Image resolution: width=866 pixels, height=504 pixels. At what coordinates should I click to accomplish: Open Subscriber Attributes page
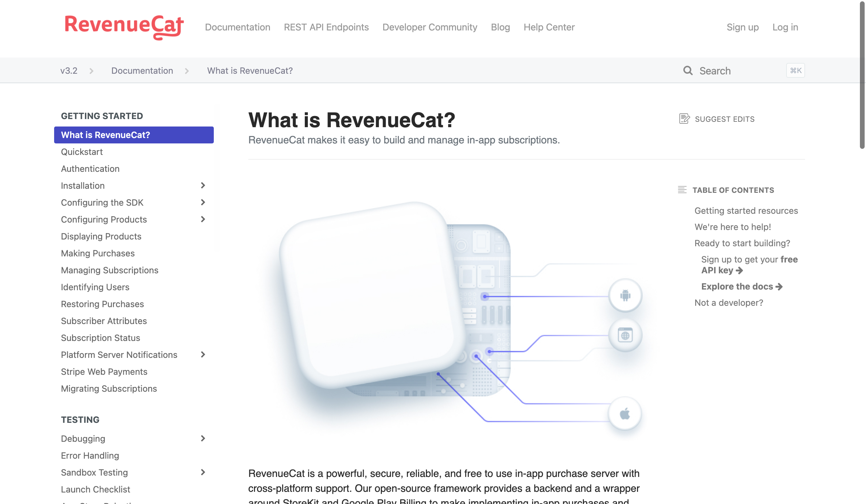[x=104, y=321]
